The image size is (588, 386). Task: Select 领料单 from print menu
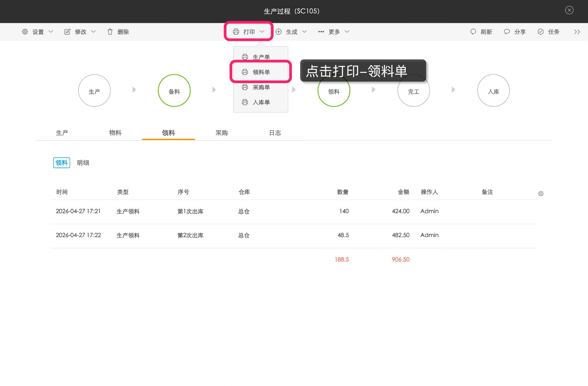(260, 72)
